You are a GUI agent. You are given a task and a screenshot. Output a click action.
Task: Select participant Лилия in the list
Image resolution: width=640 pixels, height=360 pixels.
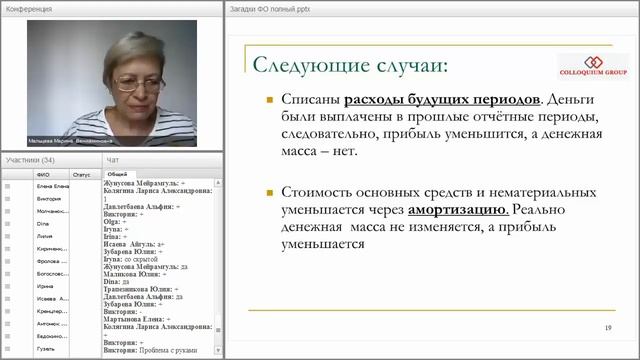44,236
